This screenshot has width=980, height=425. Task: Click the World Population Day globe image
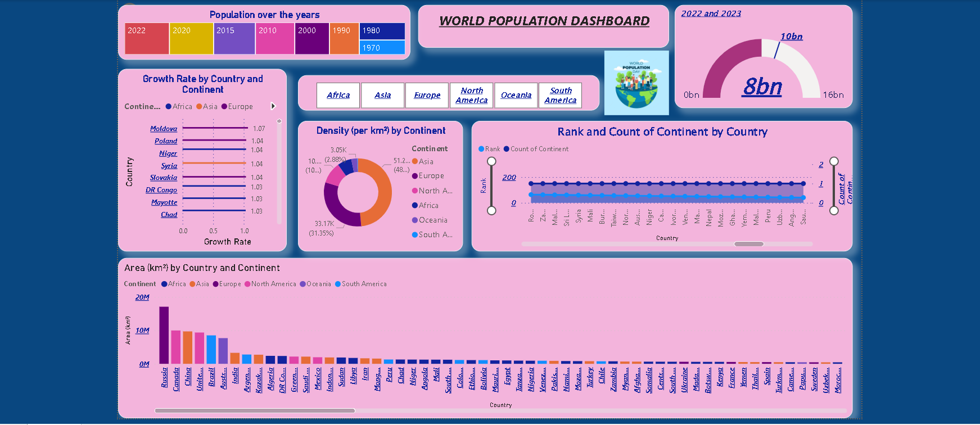636,83
